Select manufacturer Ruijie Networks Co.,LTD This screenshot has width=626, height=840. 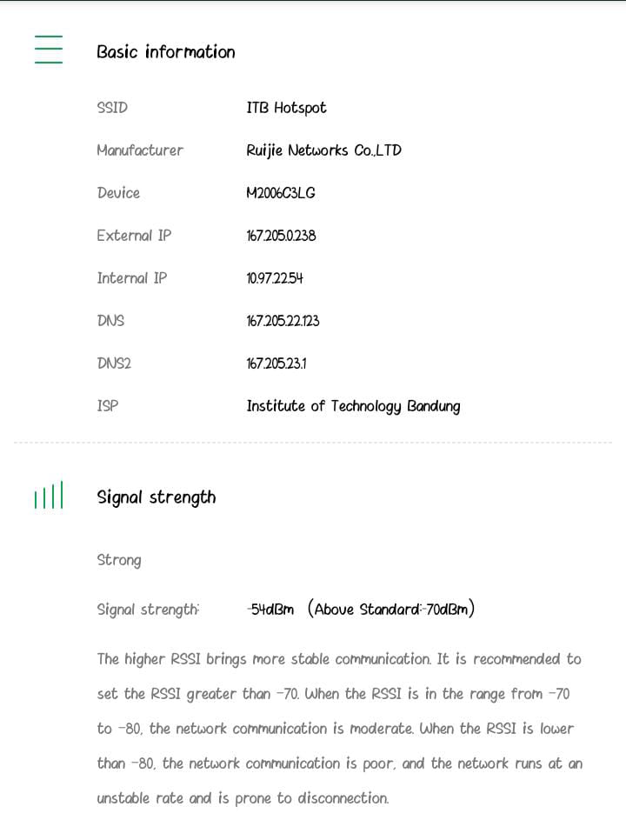click(323, 150)
